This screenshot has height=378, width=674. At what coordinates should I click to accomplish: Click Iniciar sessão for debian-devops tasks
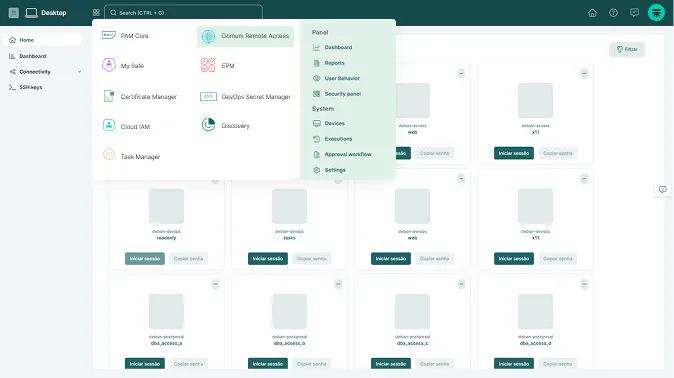click(x=268, y=258)
